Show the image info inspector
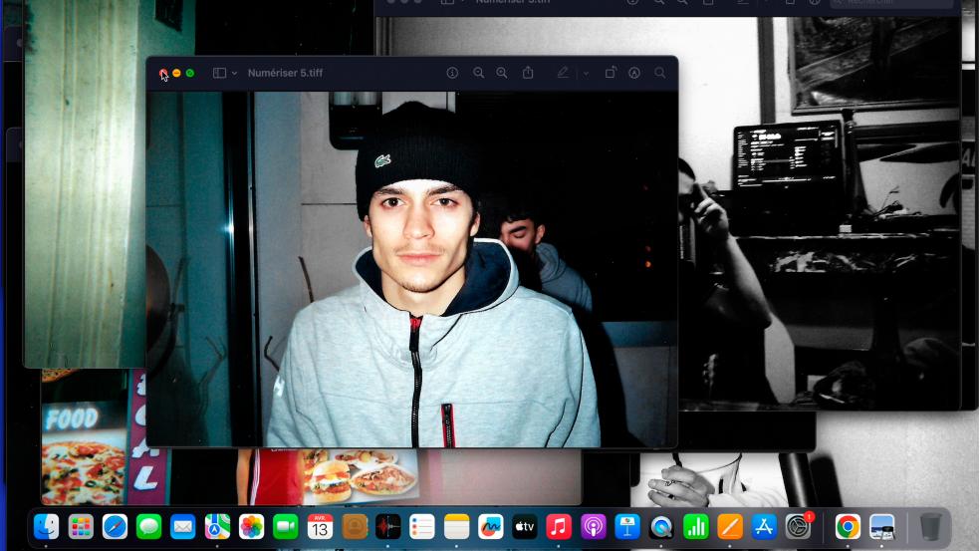This screenshot has width=980, height=551. click(452, 73)
